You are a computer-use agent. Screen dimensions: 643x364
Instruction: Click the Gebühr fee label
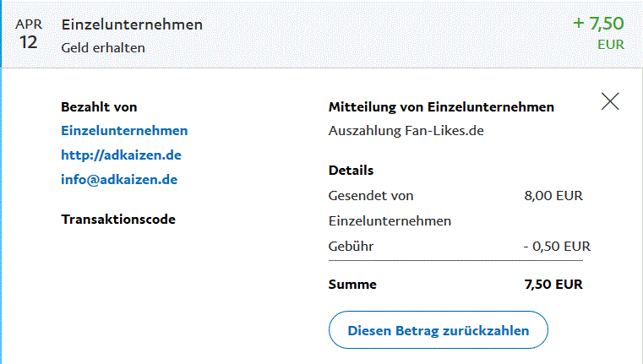tap(351, 247)
